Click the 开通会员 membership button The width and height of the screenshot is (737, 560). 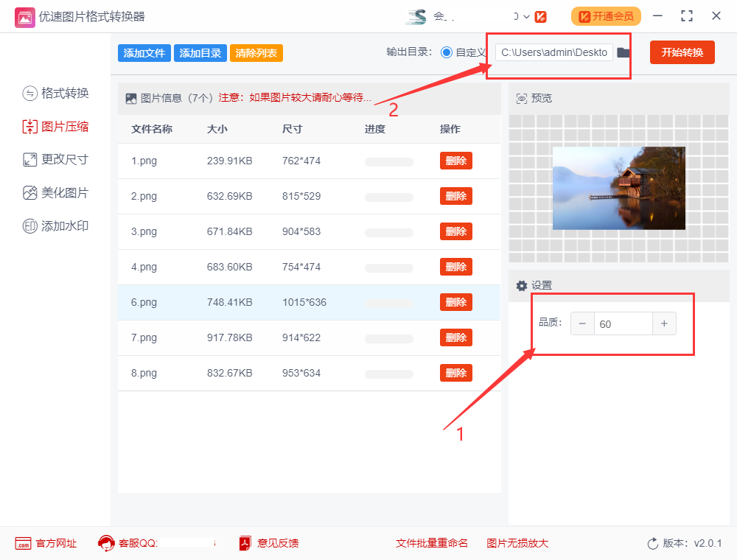tap(606, 15)
